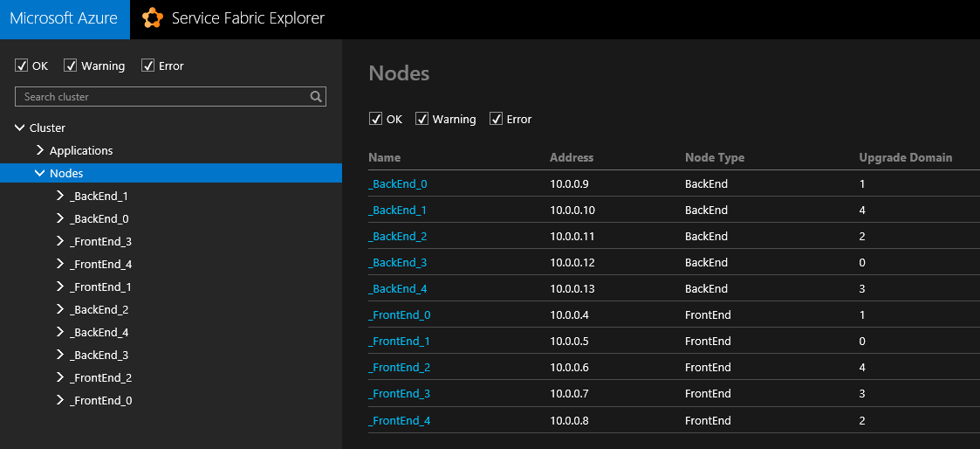Screen dimensions: 980x449
Task: Uncheck OK checkbox in Nodes panel
Action: (376, 119)
